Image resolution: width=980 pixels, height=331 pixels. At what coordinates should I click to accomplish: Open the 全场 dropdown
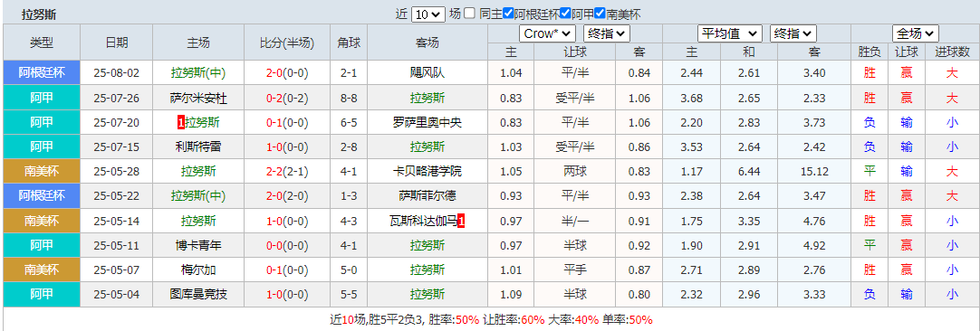(916, 33)
